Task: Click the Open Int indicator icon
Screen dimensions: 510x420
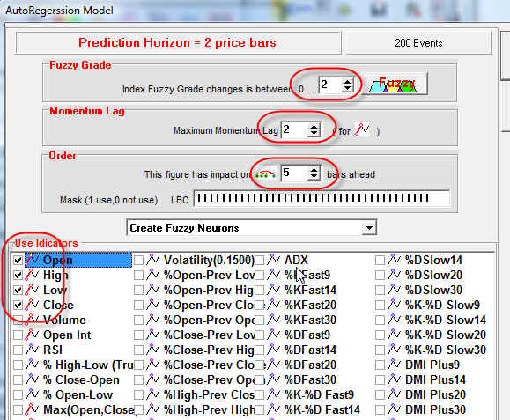Action: pos(32,335)
